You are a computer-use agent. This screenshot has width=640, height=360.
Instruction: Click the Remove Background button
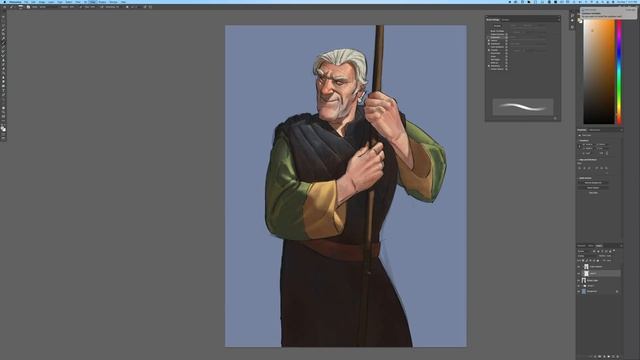click(x=593, y=183)
